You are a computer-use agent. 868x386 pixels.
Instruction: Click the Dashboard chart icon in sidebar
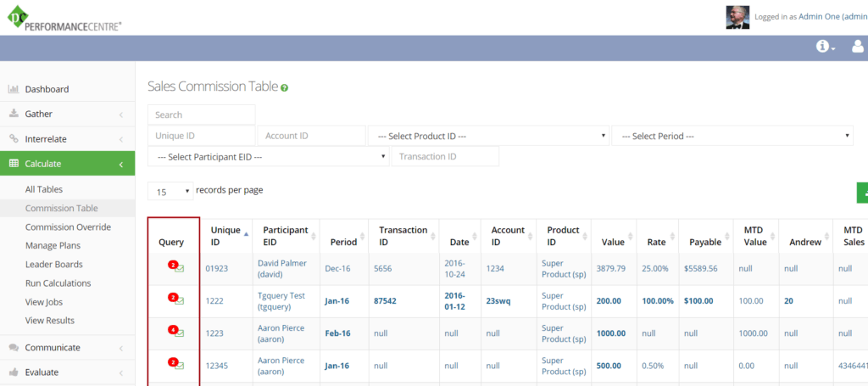[x=14, y=89]
